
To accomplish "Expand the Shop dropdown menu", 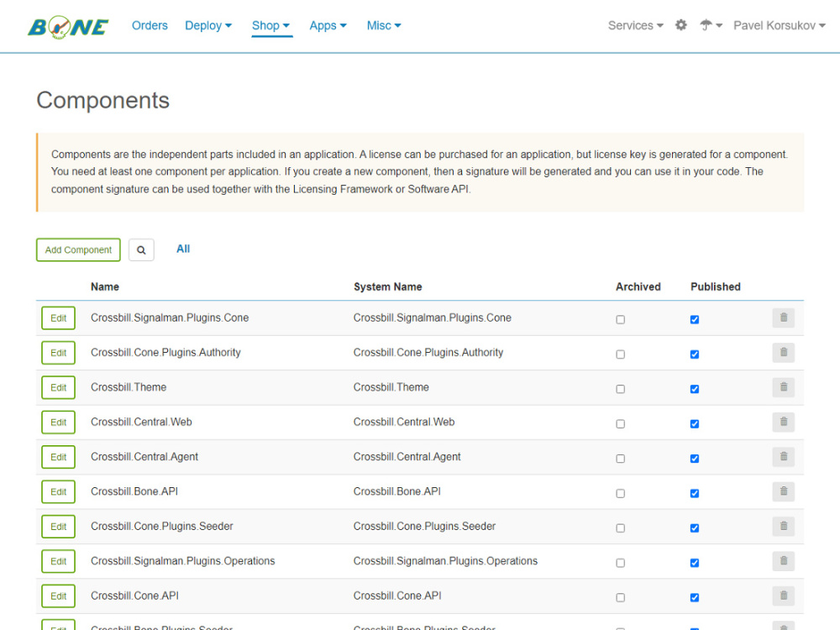I will (x=271, y=26).
